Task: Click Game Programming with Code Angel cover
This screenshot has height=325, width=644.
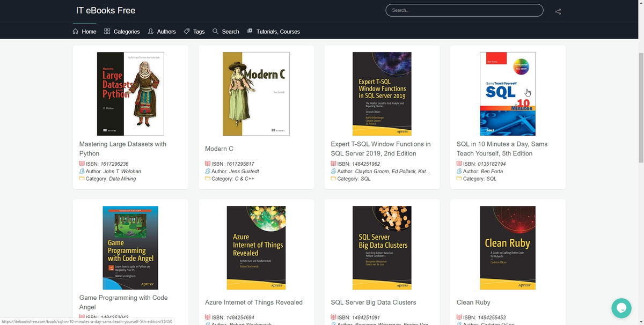Action: 130,248
